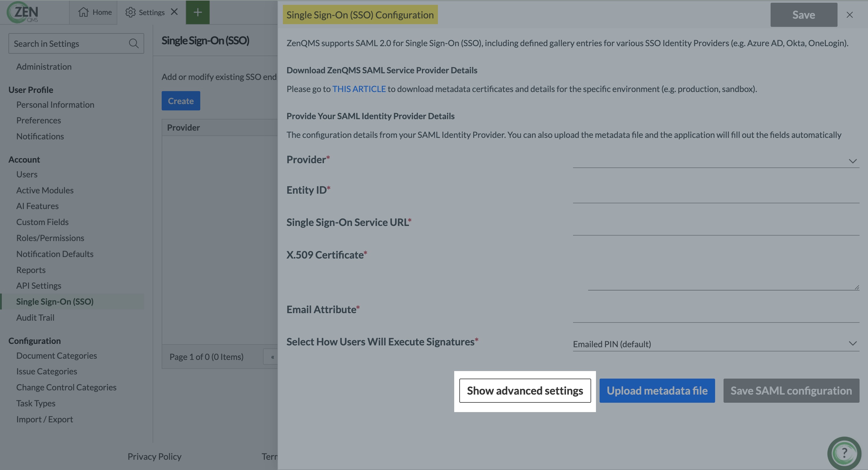Screen dimensions: 868x470
Task: Click the Save button in header
Action: point(804,15)
